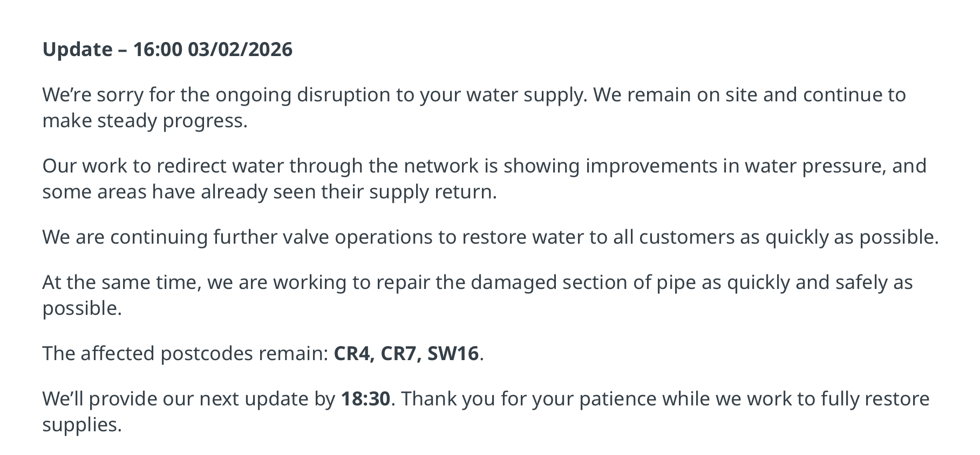Click the sentence starting "We're sorry for the ongoing disruption"
Screen dimensions: 980x455
click(x=313, y=95)
